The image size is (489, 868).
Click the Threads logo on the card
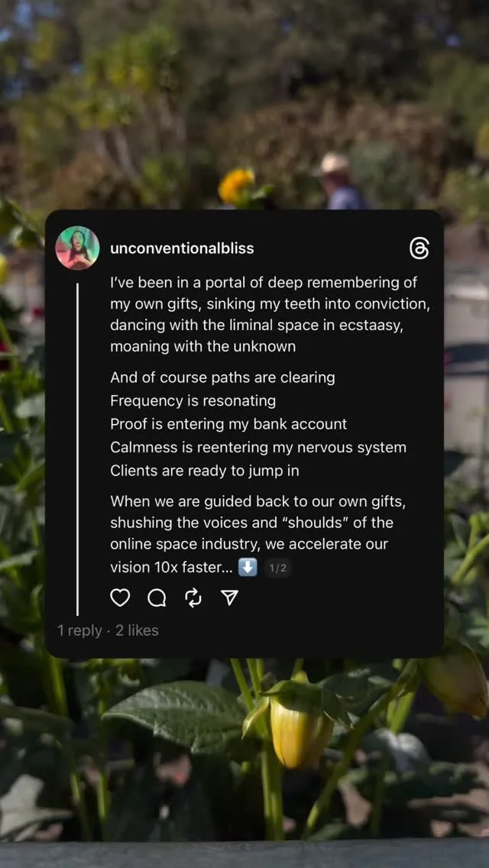click(419, 249)
